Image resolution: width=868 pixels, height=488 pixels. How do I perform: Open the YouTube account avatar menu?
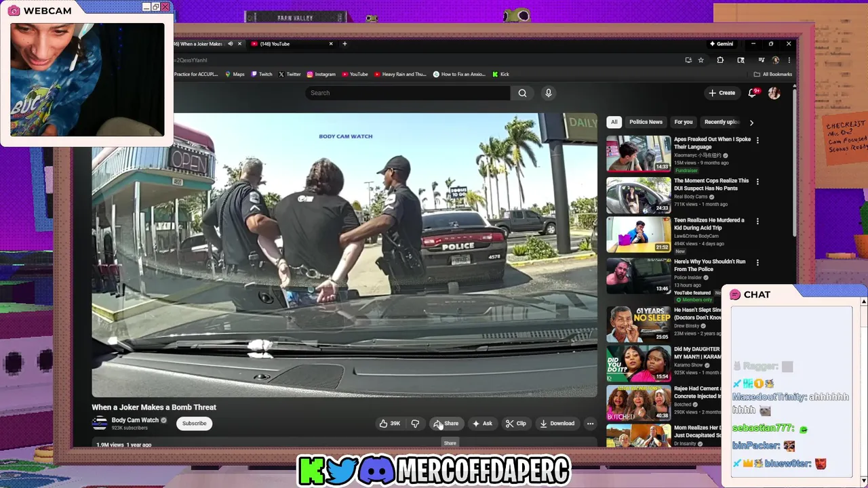point(774,93)
